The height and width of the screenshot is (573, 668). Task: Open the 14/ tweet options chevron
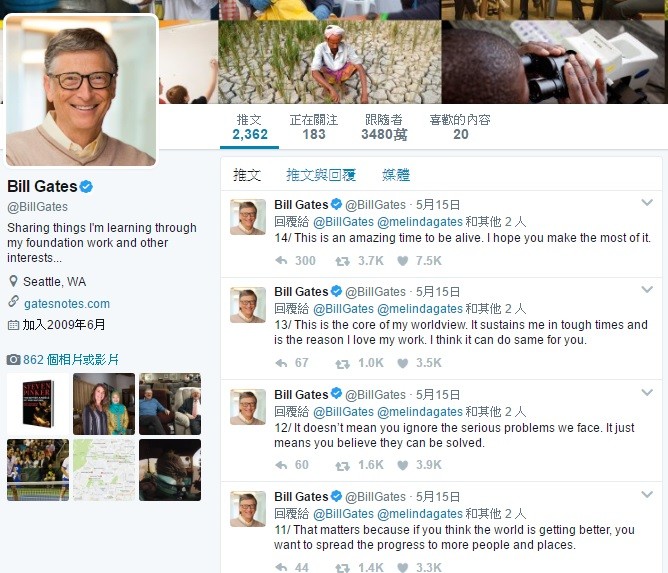(x=647, y=203)
